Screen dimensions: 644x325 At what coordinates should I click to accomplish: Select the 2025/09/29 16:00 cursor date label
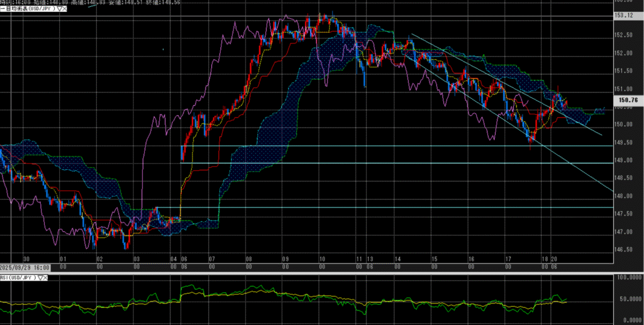[x=24, y=268]
